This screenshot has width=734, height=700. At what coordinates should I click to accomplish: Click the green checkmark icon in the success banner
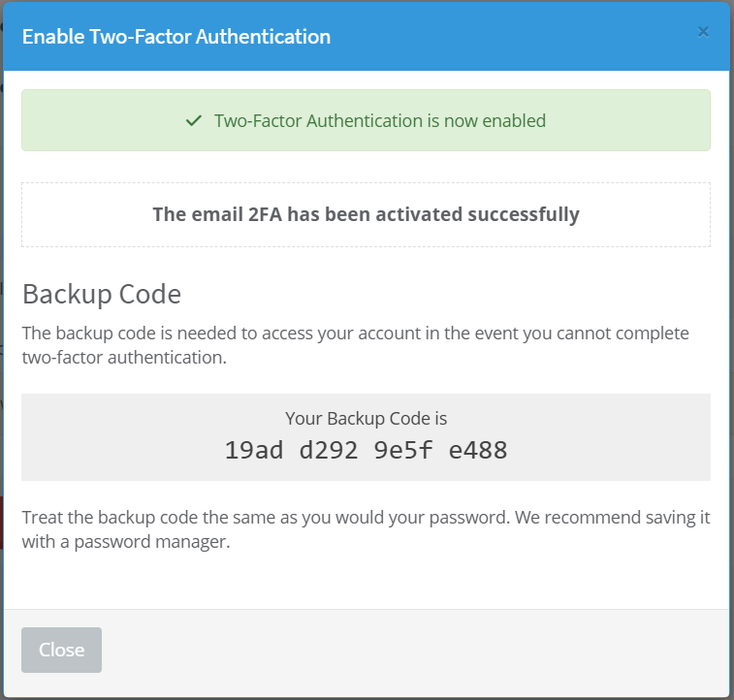(x=194, y=121)
